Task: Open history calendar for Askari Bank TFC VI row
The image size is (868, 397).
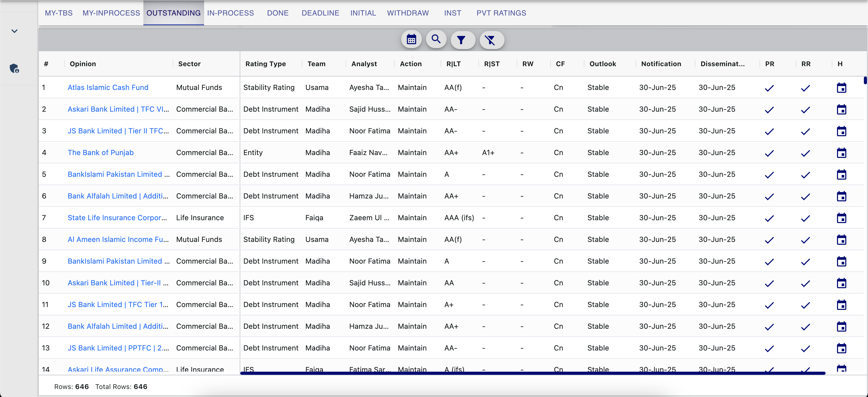Action: point(841,109)
